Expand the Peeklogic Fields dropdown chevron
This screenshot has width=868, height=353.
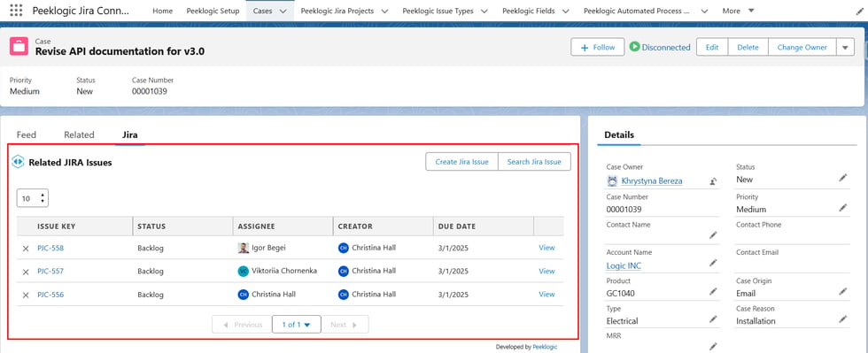point(566,12)
